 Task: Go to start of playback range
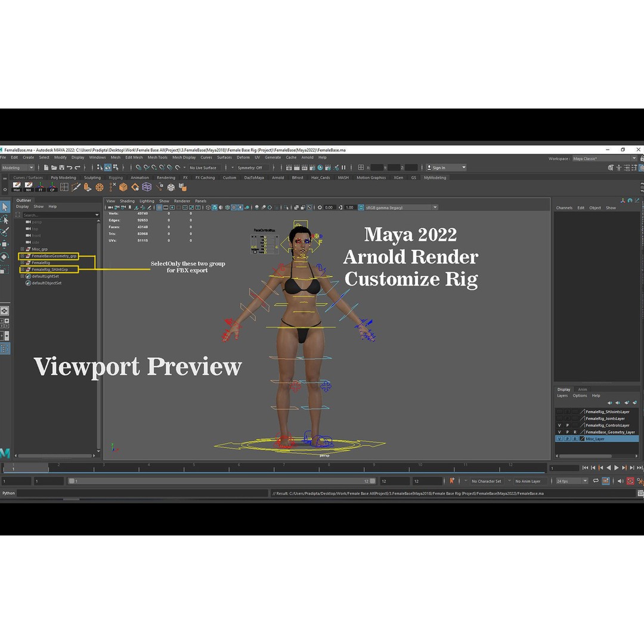pos(586,468)
